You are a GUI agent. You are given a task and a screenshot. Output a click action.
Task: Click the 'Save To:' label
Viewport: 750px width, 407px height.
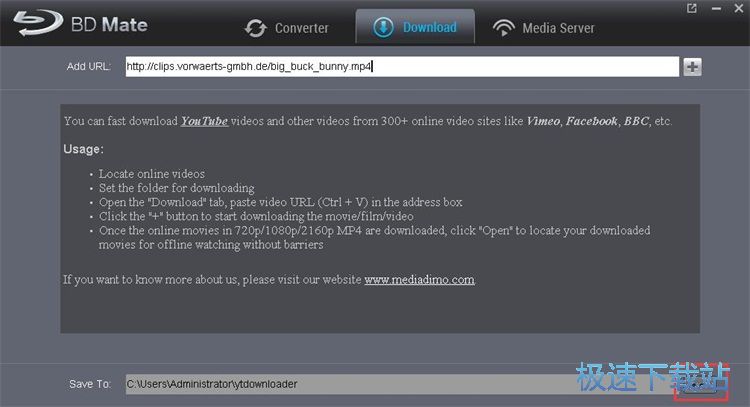click(x=90, y=384)
